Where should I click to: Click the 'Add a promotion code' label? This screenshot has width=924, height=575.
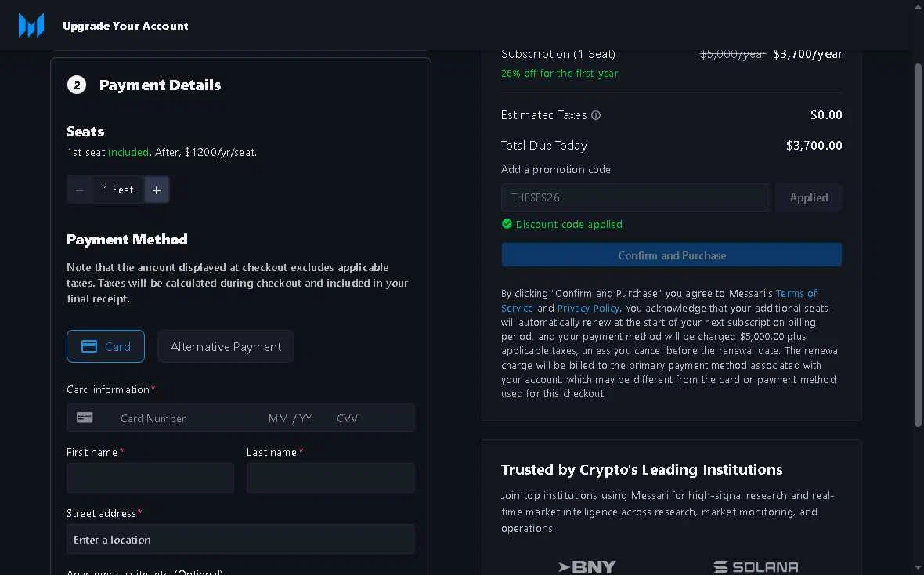(x=556, y=169)
